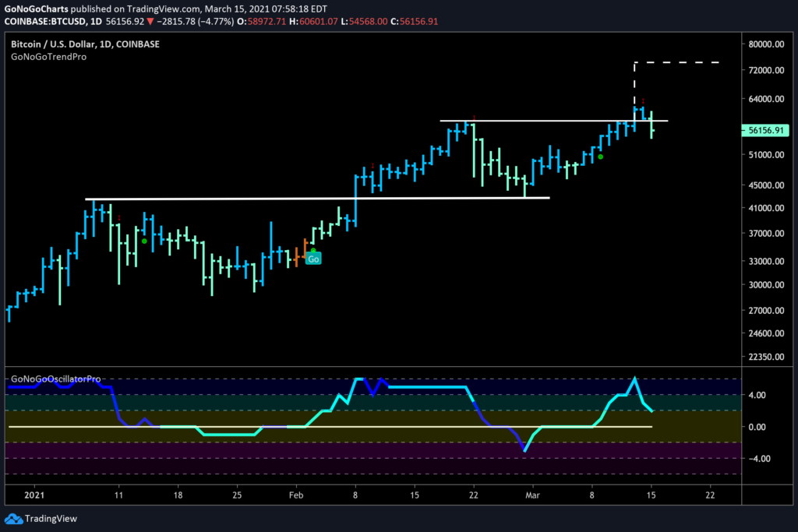Click the lower white horizontal support line

[318, 199]
